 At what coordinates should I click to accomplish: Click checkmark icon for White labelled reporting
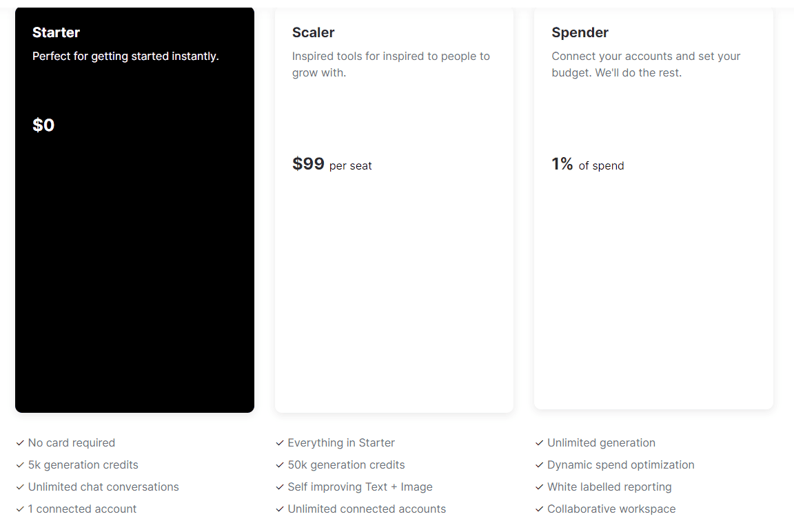point(540,487)
